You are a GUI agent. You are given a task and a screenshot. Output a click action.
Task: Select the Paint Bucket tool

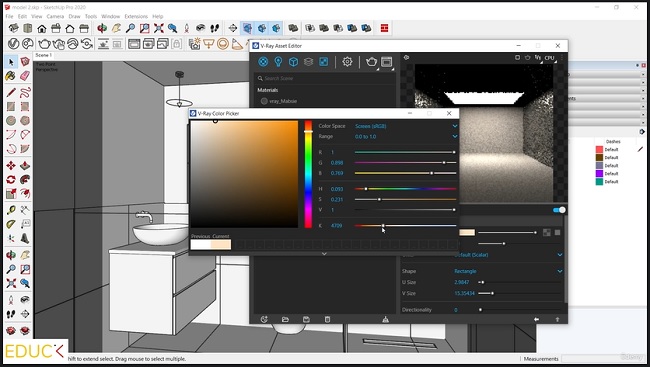[x=11, y=76]
